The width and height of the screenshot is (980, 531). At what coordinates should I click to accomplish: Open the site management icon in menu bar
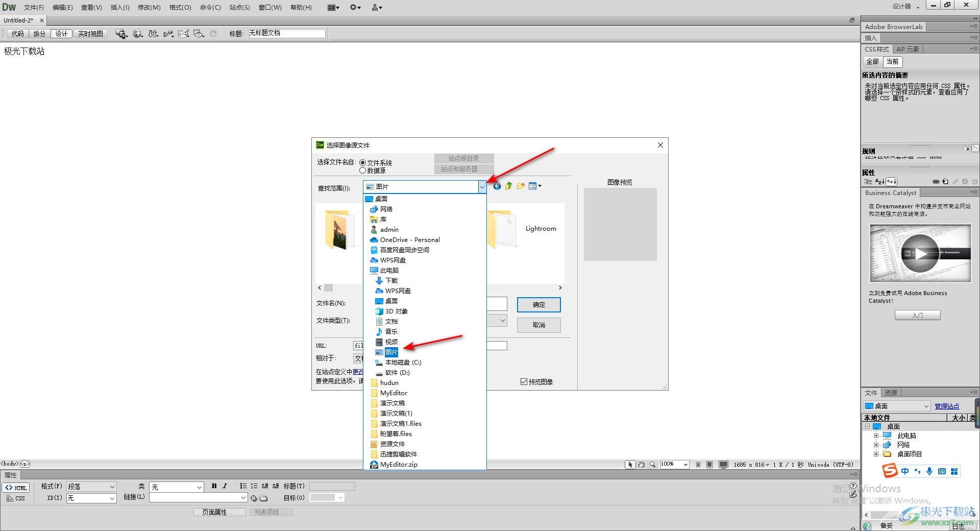tap(377, 7)
